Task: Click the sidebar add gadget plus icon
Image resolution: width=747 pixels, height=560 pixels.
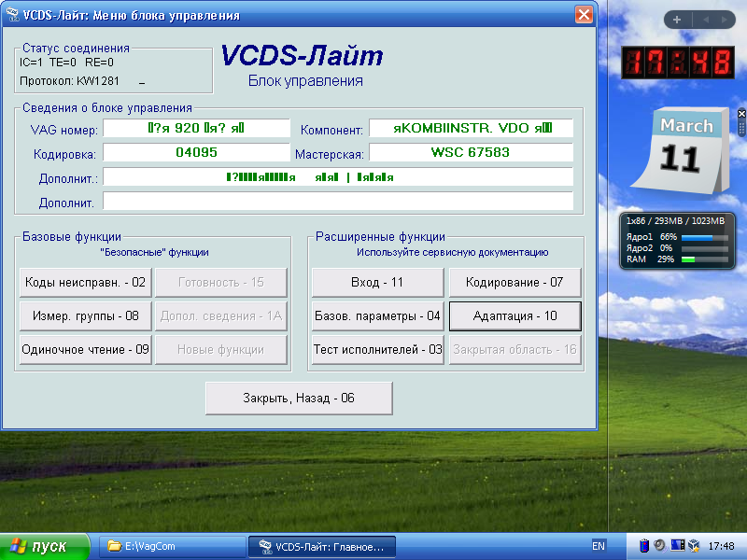Action: pos(676,20)
